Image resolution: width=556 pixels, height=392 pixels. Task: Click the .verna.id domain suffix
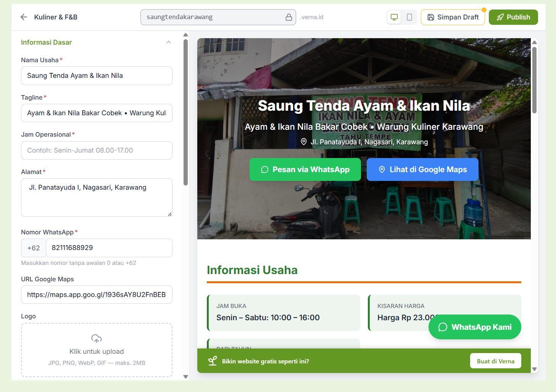(x=312, y=17)
